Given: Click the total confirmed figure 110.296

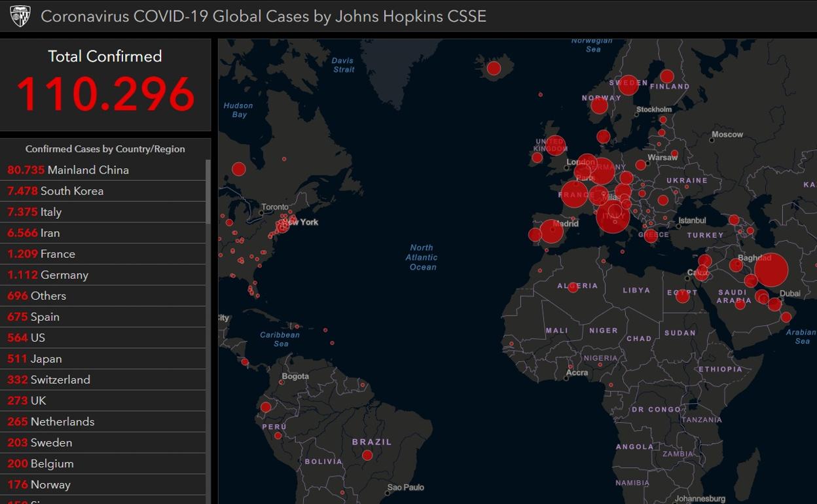Looking at the screenshot, I should click(105, 94).
